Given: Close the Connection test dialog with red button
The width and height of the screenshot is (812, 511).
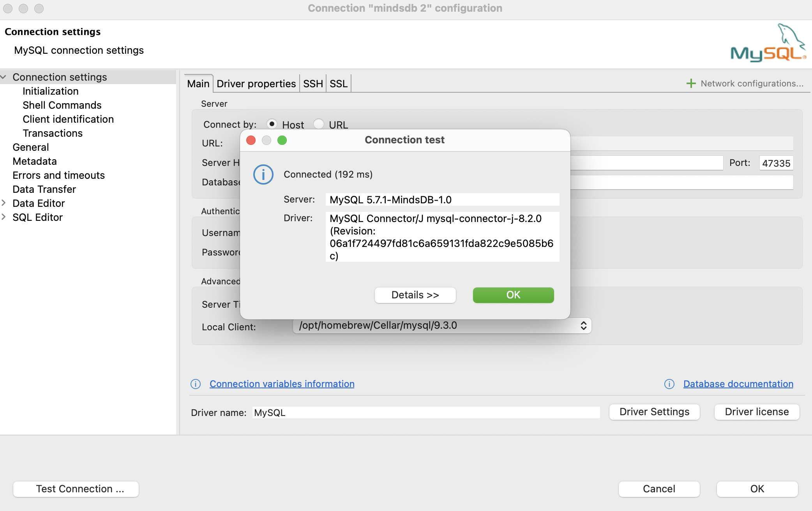Looking at the screenshot, I should [251, 140].
